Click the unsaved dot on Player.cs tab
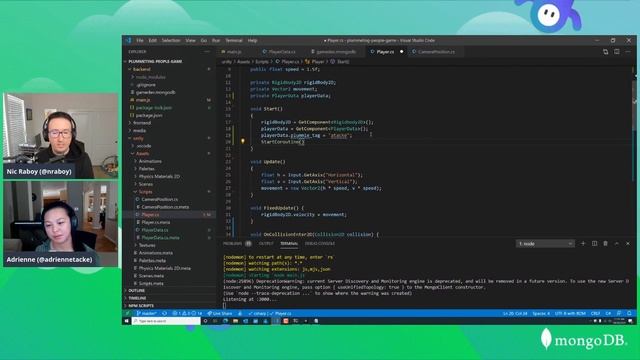640x360 pixels. pos(402,52)
